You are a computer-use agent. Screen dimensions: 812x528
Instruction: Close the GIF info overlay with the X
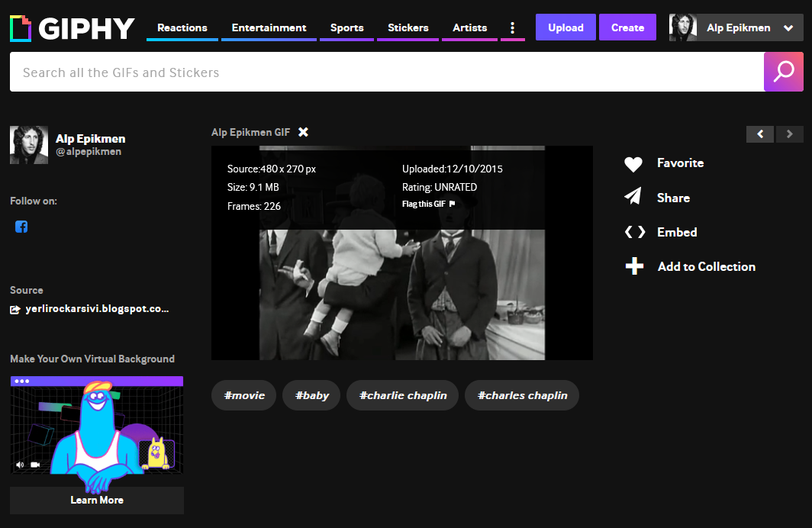(x=304, y=132)
